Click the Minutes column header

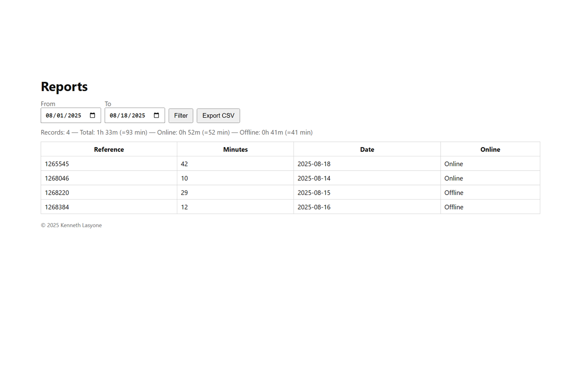(x=235, y=149)
